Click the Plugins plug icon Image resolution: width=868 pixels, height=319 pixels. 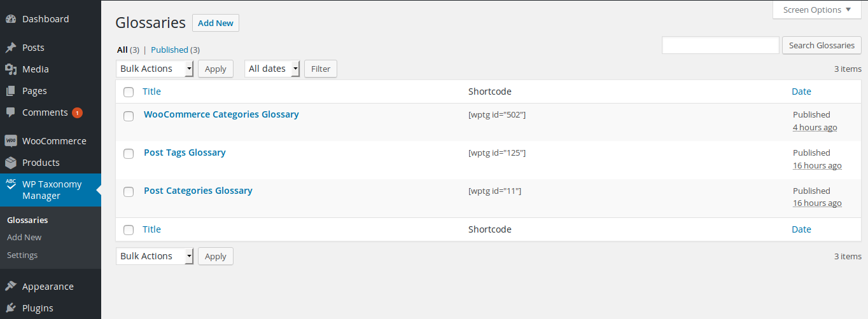[x=10, y=308]
